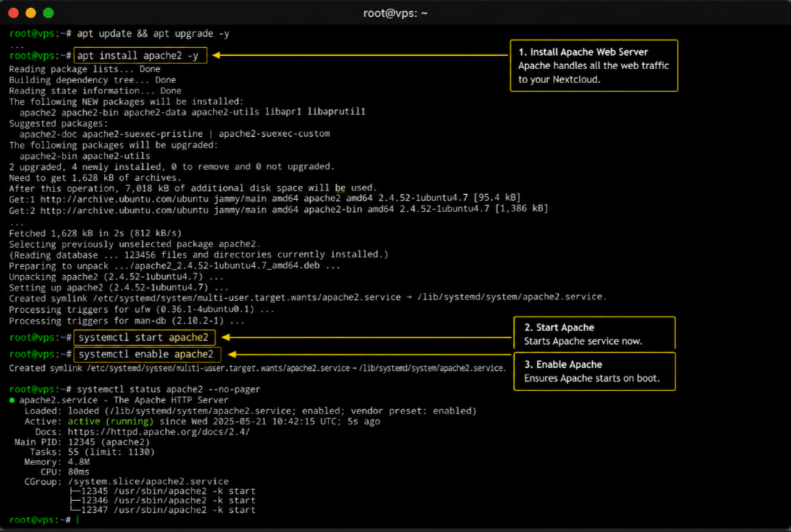Click the "After this operation, 7,018 kB" line
The height and width of the screenshot is (532, 791).
click(x=193, y=188)
